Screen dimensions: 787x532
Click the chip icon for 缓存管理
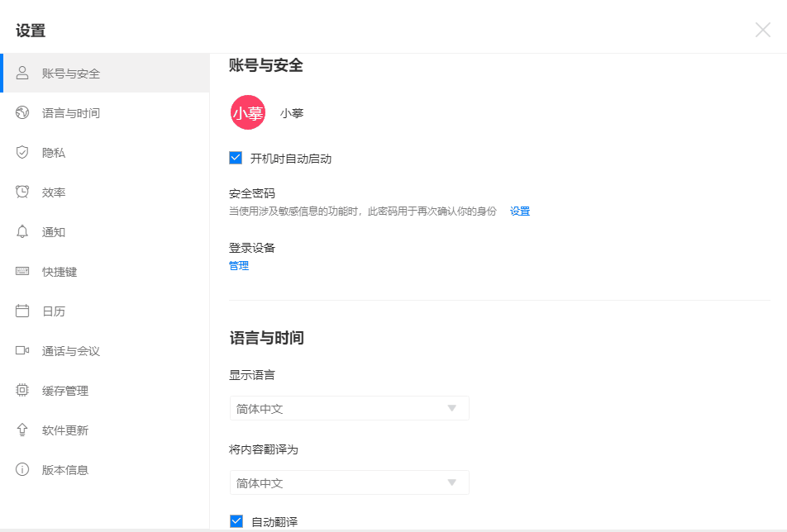tap(22, 390)
